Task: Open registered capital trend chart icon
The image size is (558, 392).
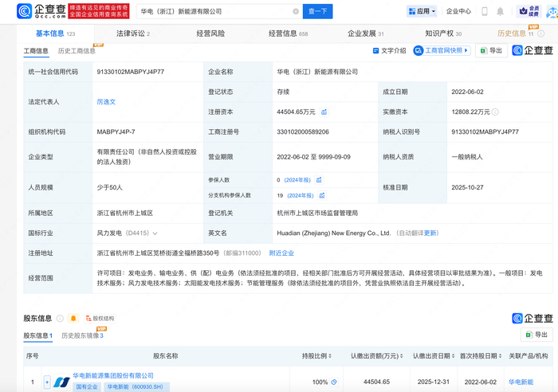Action: [x=324, y=112]
